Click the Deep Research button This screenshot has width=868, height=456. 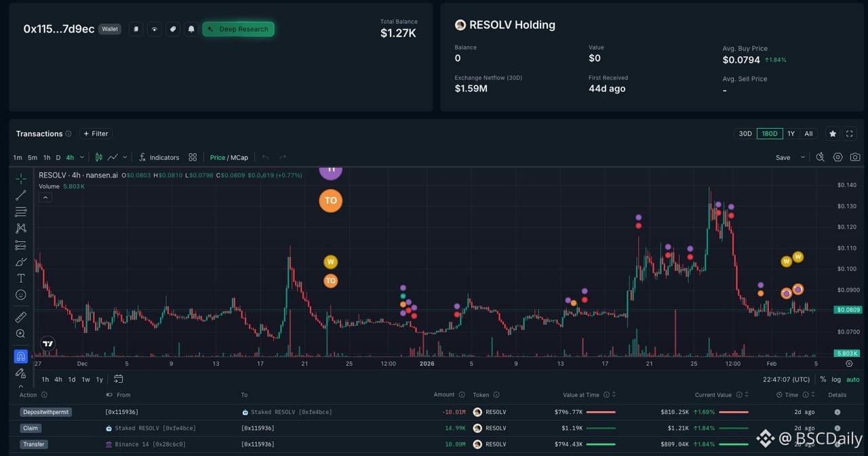238,29
